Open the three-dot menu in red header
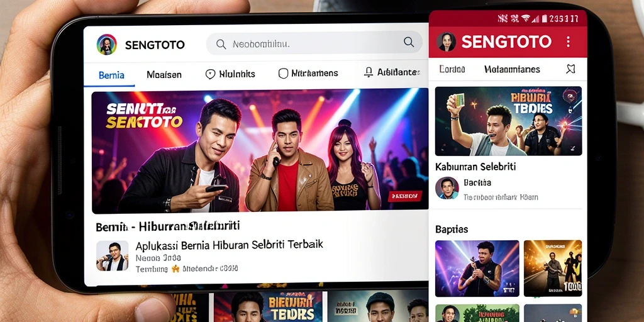The height and width of the screenshot is (322, 644). click(x=569, y=42)
